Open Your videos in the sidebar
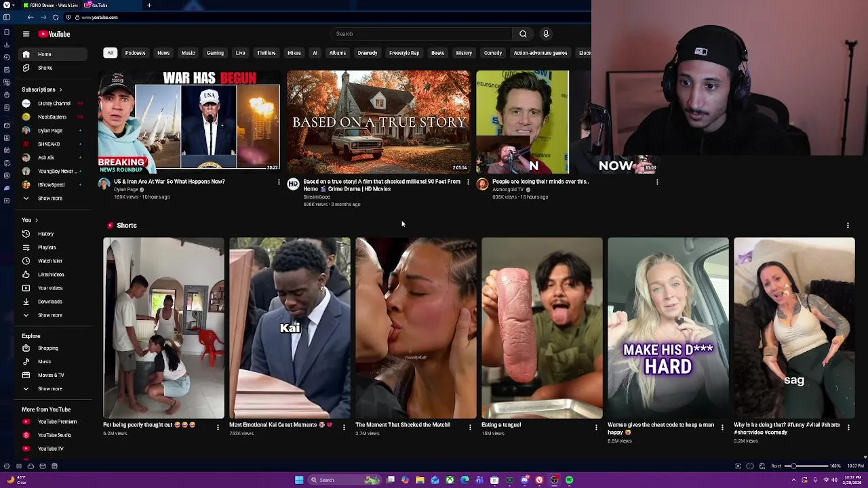Screen dimensions: 868x488 coord(54,288)
